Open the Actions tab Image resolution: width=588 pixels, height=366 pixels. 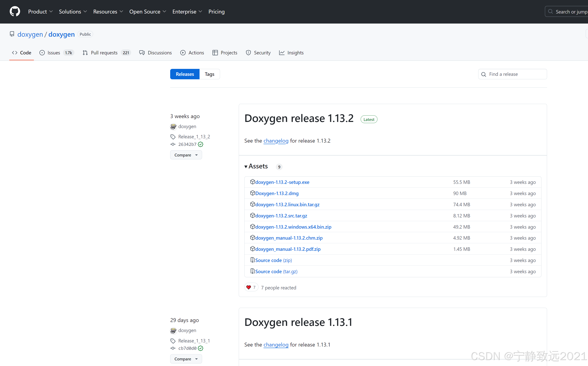point(192,52)
